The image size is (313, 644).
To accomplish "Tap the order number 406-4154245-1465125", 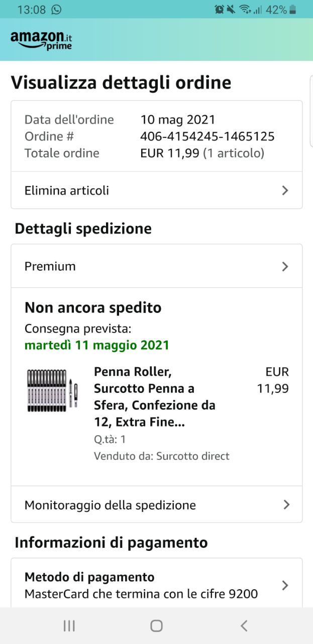I will point(207,136).
